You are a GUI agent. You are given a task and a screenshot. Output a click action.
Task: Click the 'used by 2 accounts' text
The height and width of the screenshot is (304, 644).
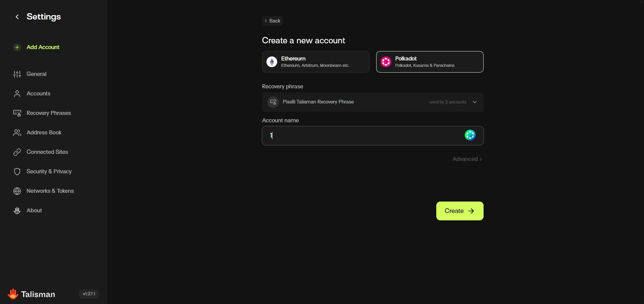point(448,102)
